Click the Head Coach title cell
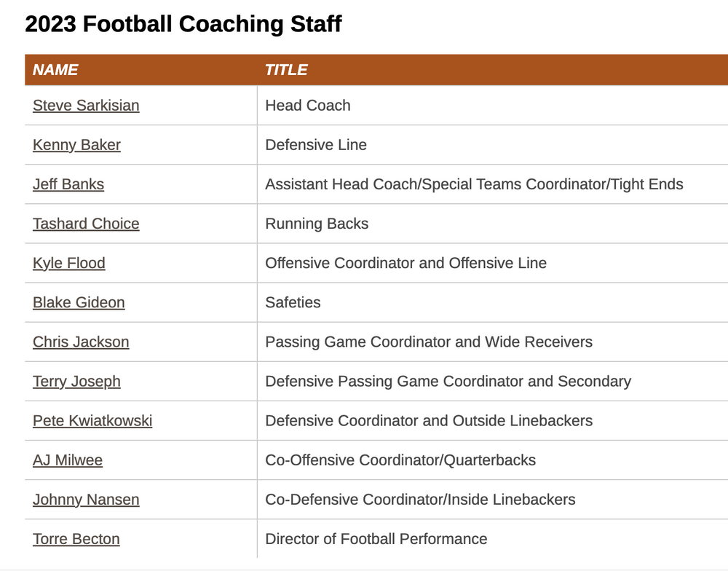This screenshot has height=571, width=728. click(308, 106)
